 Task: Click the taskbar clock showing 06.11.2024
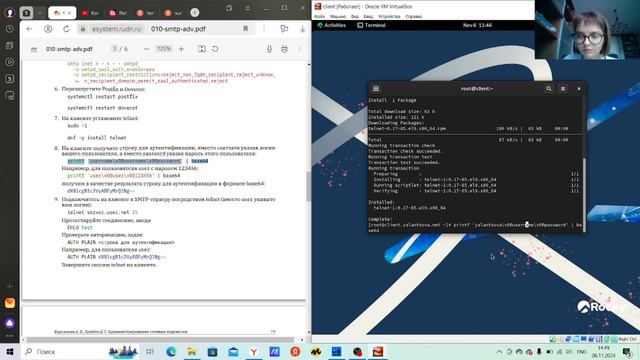coord(603,351)
